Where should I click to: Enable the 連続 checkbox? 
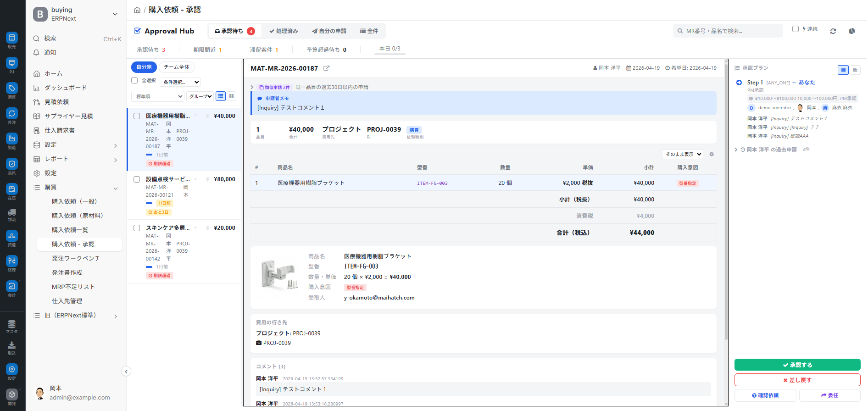796,29
